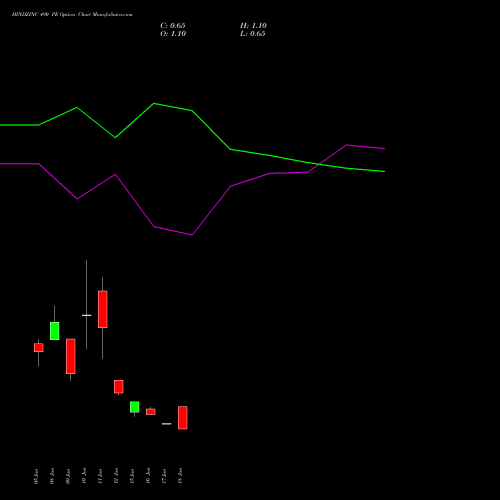This screenshot has width=500, height=500.
Task: Click the tall red candle above the 09 date
Action: click(71, 356)
